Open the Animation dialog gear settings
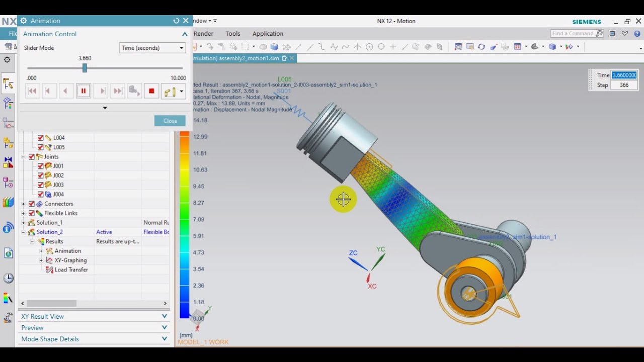The height and width of the screenshot is (362, 644). tap(23, 21)
